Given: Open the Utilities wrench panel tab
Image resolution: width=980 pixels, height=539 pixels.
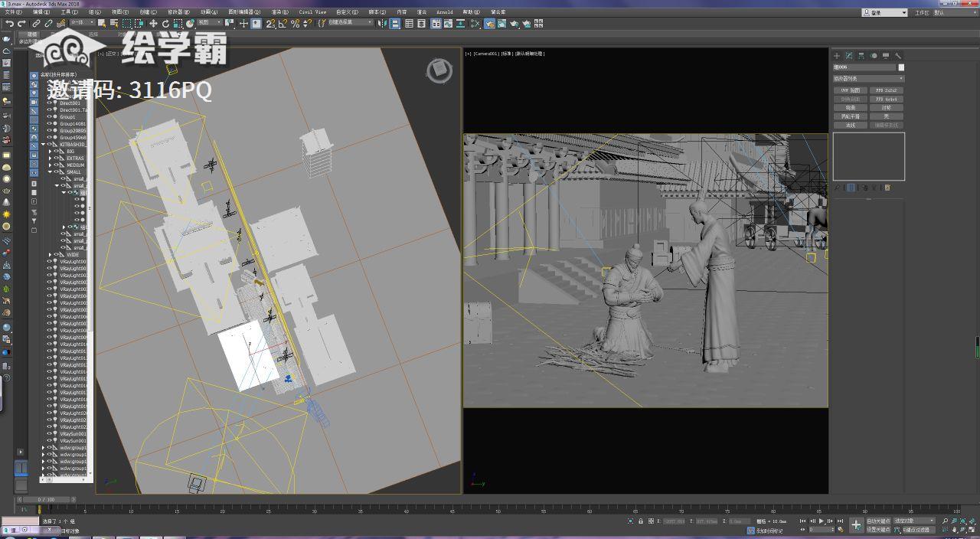Looking at the screenshot, I should 898,56.
